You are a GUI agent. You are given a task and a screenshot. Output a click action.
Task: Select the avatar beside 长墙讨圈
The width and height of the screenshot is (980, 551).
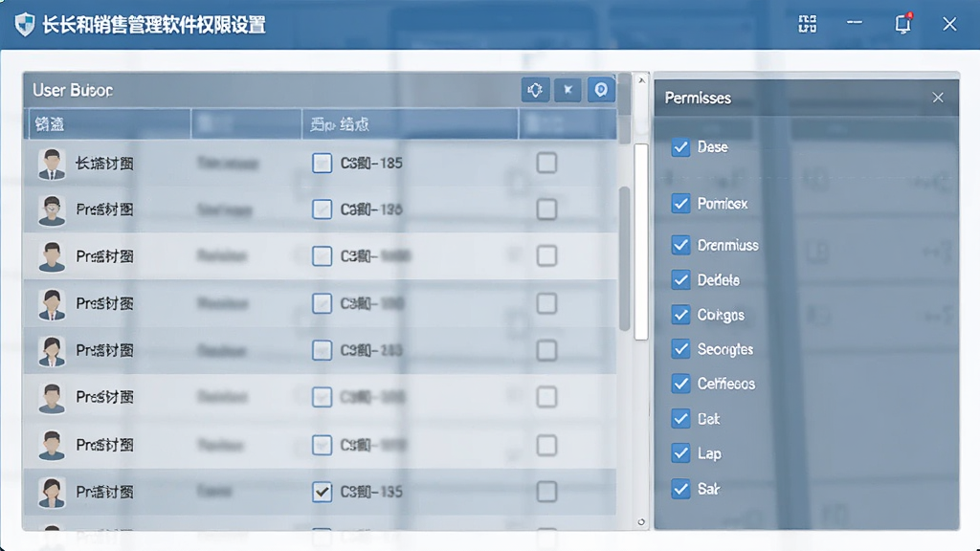click(52, 165)
